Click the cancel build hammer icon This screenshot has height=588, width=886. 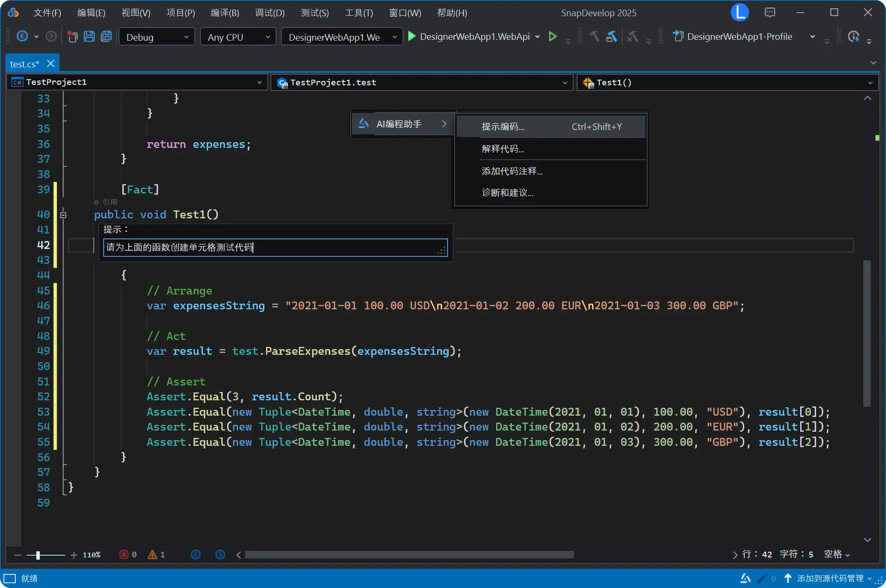pos(633,36)
